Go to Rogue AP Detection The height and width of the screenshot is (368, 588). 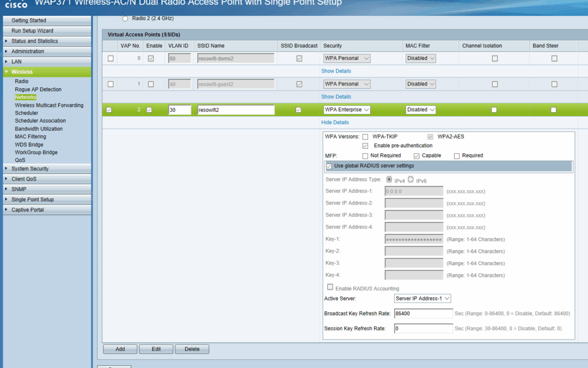(38, 89)
